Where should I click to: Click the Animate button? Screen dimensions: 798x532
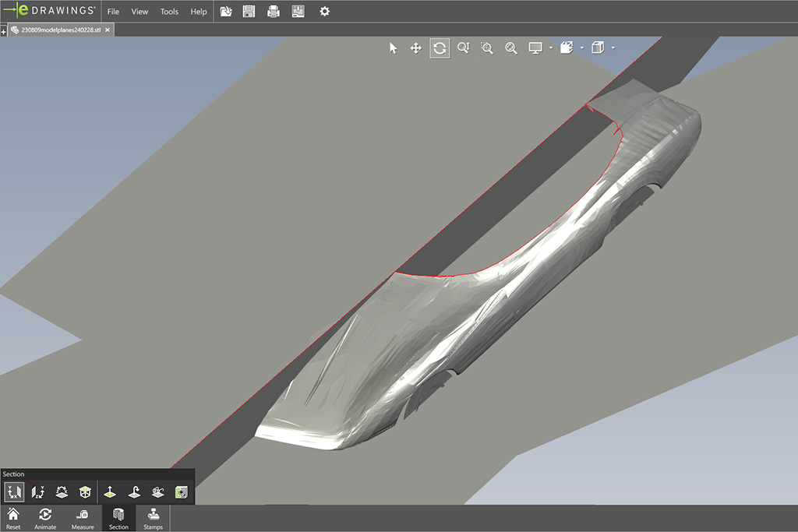[45, 518]
